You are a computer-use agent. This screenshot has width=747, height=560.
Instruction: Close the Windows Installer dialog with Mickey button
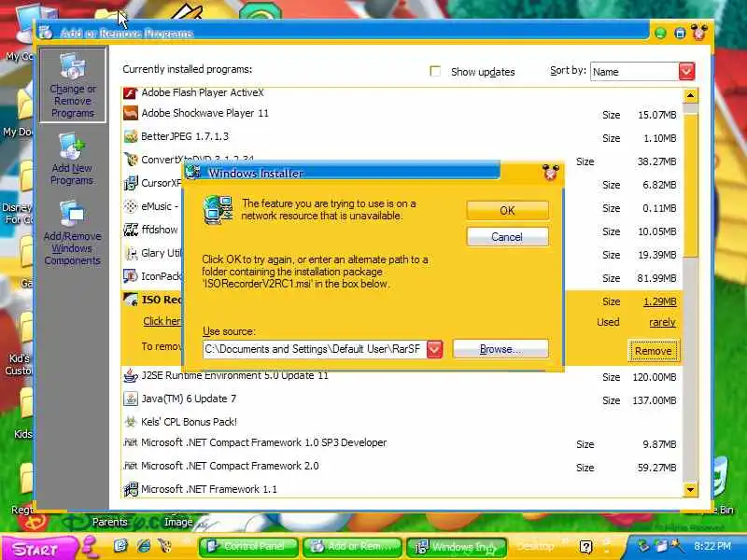(550, 172)
